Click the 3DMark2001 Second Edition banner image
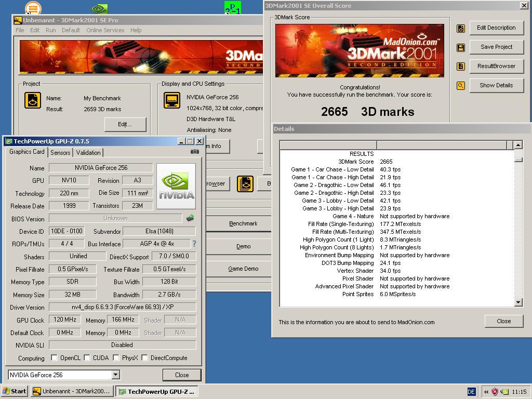532x399 pixels. [360, 50]
